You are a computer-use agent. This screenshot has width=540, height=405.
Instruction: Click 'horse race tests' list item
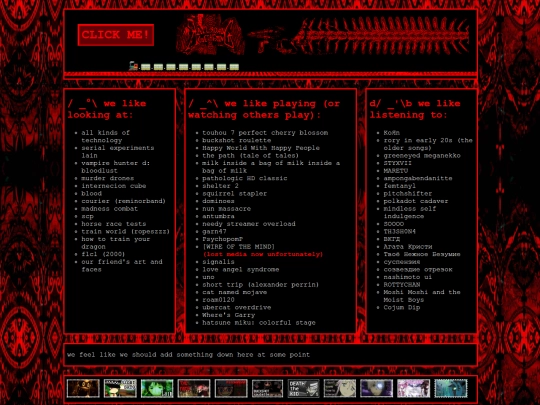113,224
